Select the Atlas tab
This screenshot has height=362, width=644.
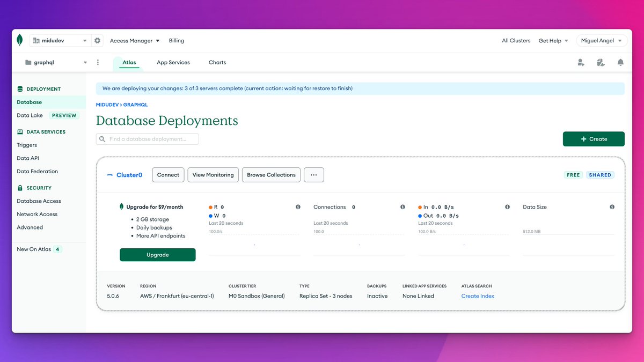129,62
